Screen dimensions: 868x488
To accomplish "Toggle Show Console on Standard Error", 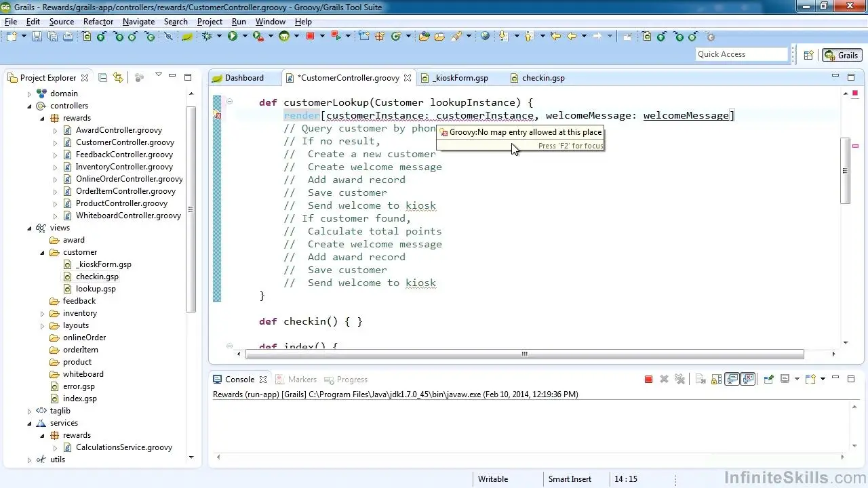I will coord(748,380).
